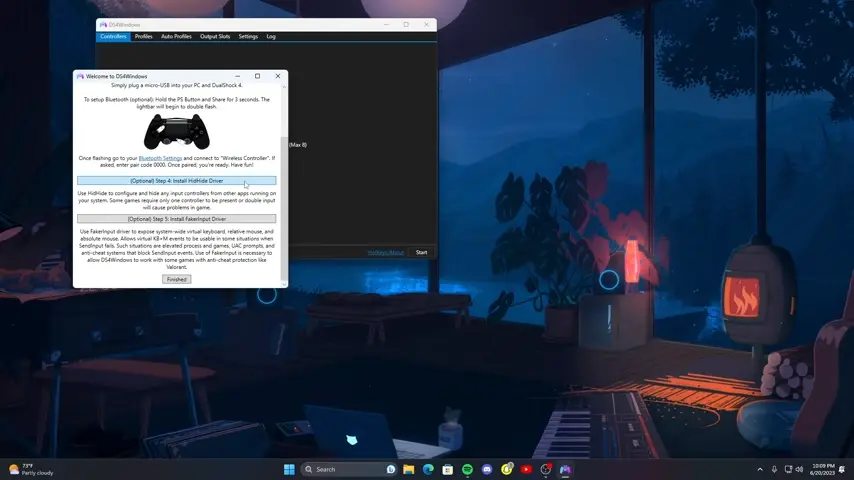Screen dimensions: 854x480
Task: Open the Bluetooth Settings link
Action: [x=160, y=158]
